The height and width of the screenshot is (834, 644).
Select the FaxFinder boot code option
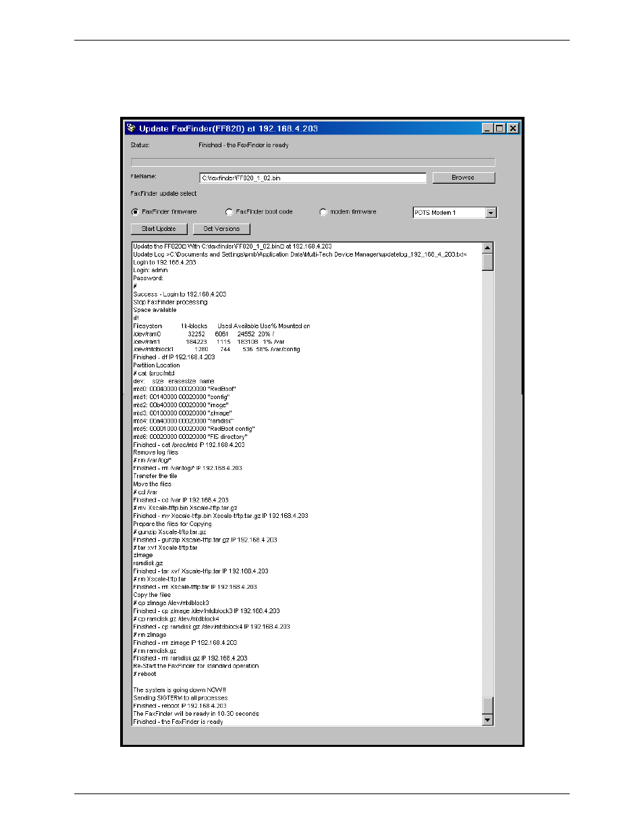click(229, 212)
